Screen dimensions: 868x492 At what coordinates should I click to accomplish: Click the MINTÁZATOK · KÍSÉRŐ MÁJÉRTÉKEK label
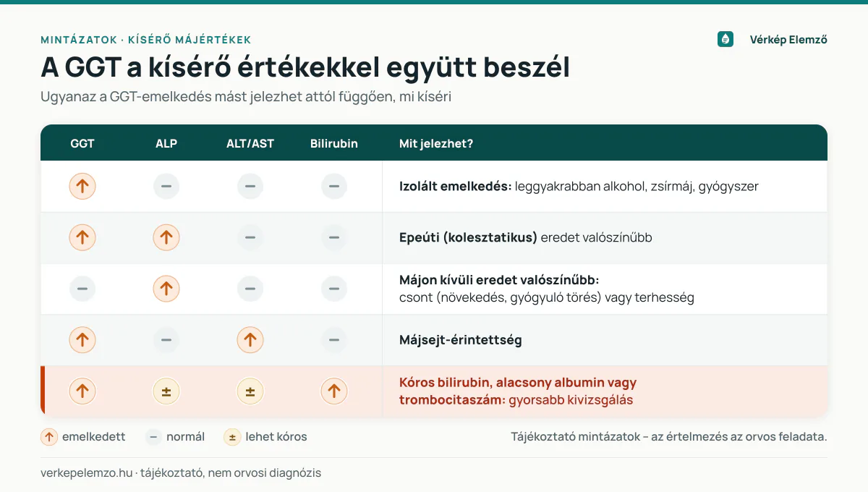click(x=146, y=40)
